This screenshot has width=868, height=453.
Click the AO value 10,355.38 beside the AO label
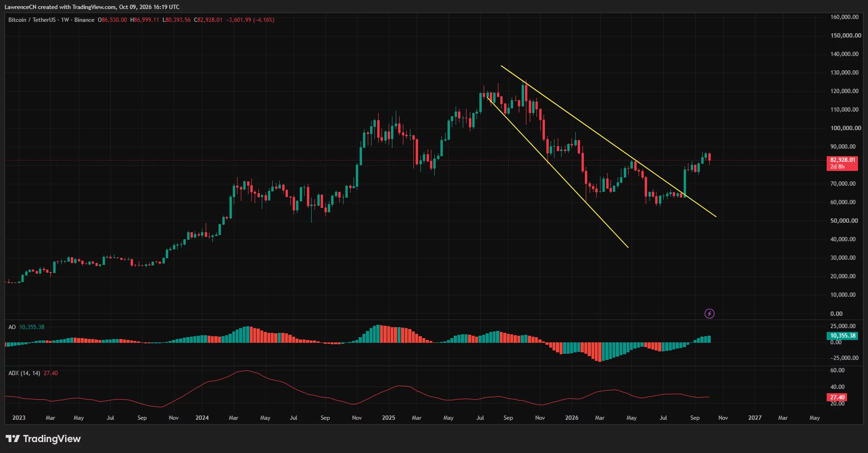coord(32,327)
